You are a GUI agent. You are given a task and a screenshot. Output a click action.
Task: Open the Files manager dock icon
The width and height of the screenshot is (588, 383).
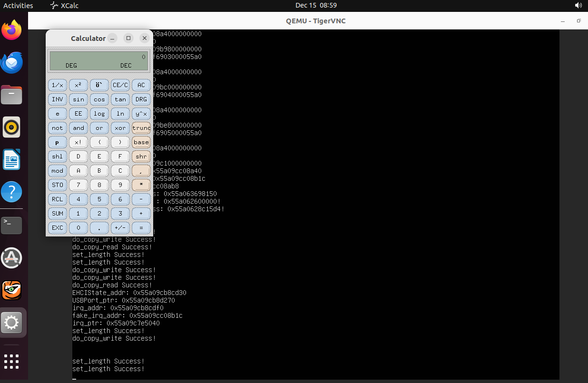(12, 95)
